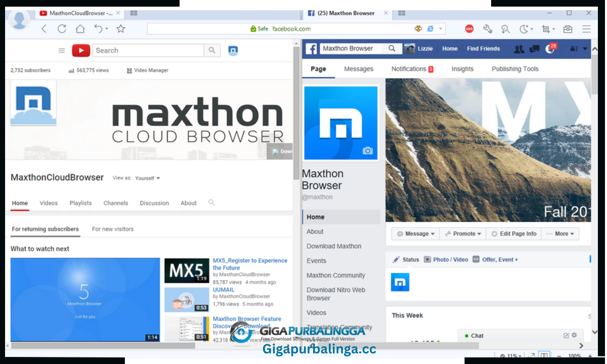607x364 pixels.
Task: Expand the address bar dropdown arrow
Action: (x=441, y=29)
